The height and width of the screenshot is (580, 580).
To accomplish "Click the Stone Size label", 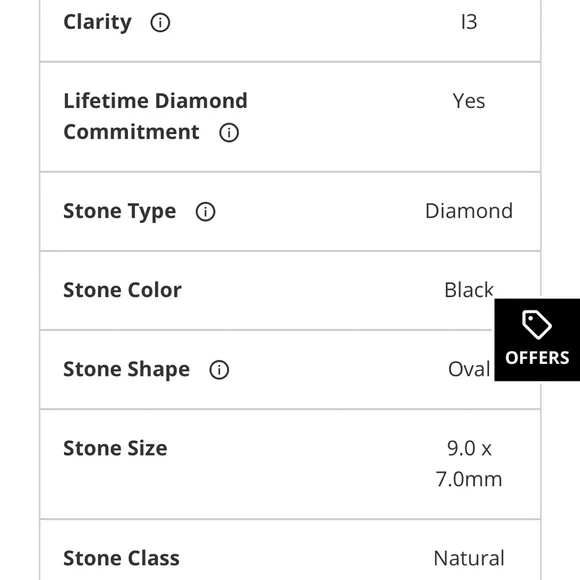I will click(115, 448).
